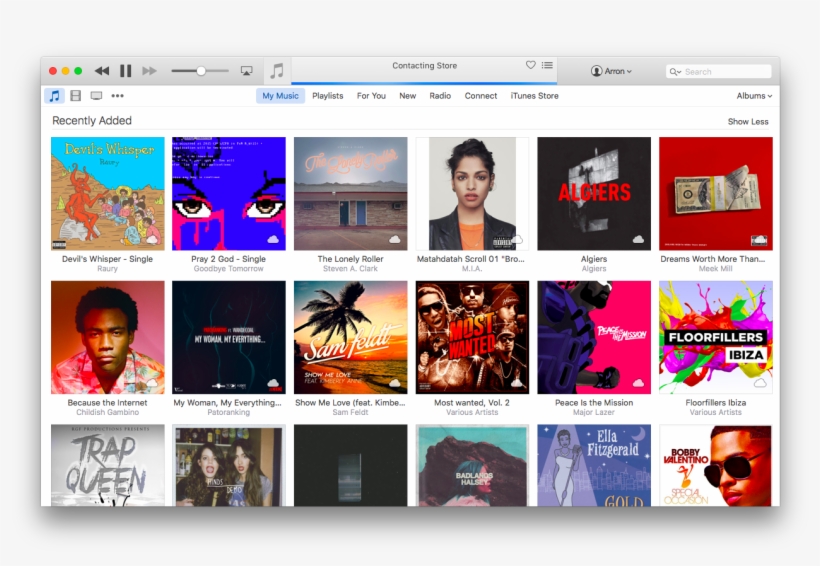Go to the iTunes Store tab
The height and width of the screenshot is (566, 820).
(534, 96)
